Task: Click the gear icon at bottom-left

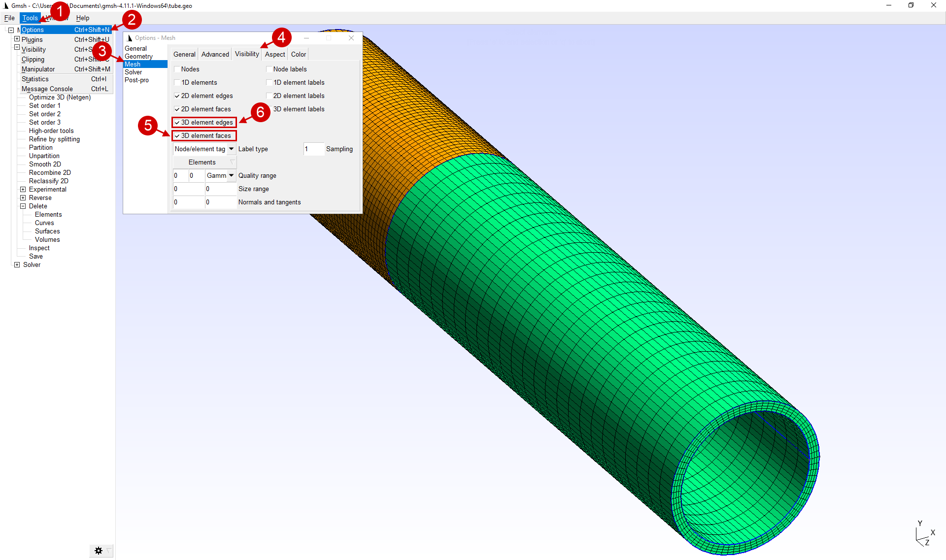Action: point(98,551)
